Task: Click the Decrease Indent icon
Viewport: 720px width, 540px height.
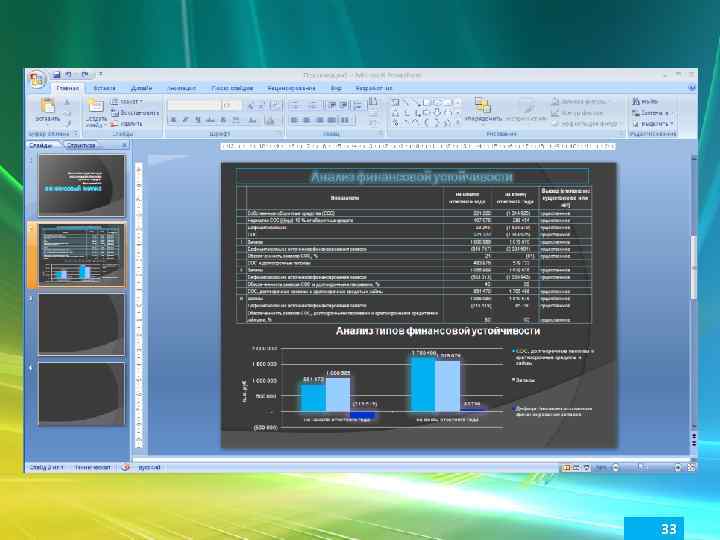Action: 331,105
